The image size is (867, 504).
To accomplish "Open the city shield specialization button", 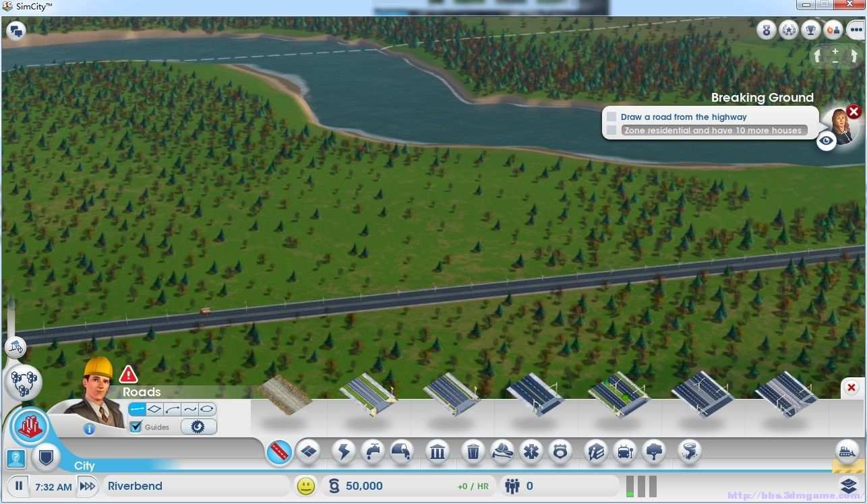I will pyautogui.click(x=46, y=459).
